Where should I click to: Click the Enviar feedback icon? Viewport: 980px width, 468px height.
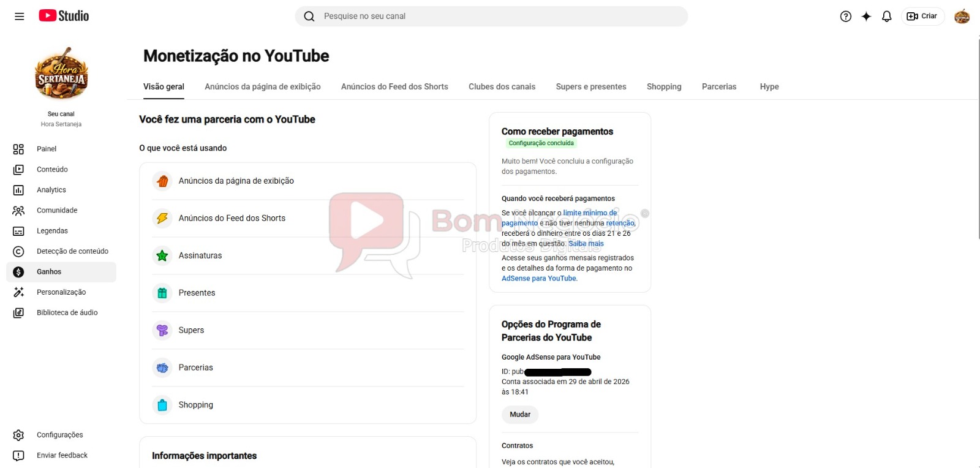(x=18, y=456)
